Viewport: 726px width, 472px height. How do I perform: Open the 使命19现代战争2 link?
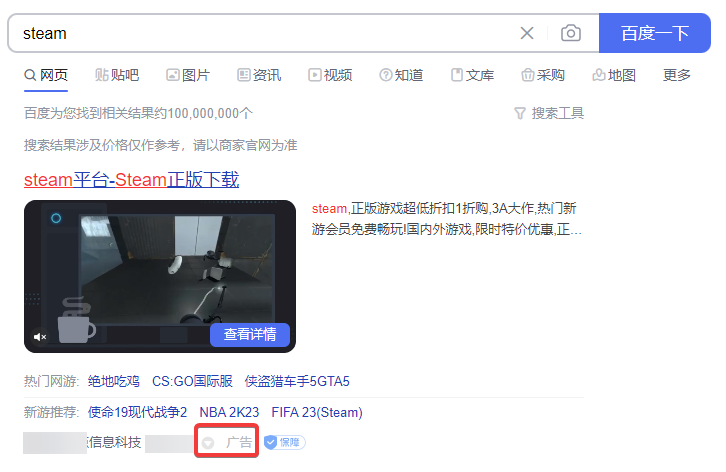point(137,412)
